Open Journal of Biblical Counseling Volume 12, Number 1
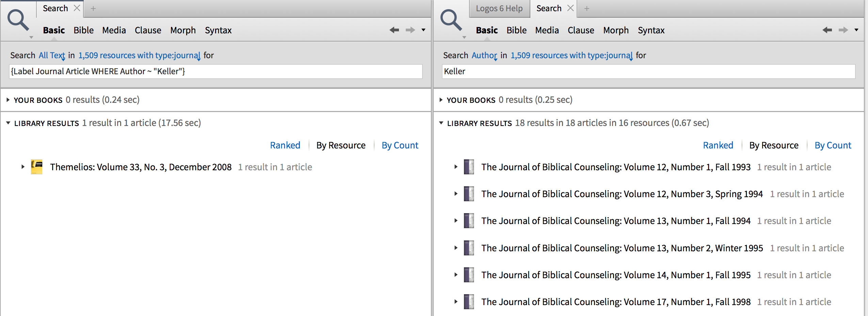Screen dimensions: 868x316 [x=616, y=167]
